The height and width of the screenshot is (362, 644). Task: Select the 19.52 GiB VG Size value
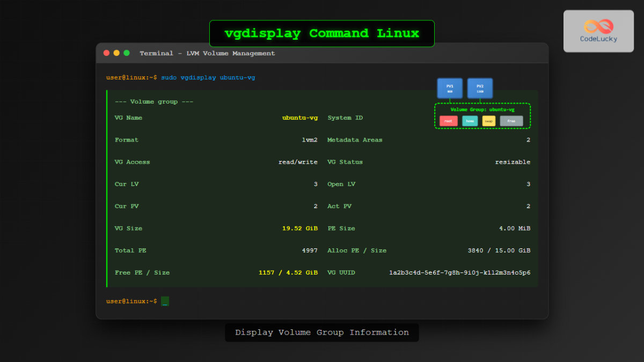[299, 228]
